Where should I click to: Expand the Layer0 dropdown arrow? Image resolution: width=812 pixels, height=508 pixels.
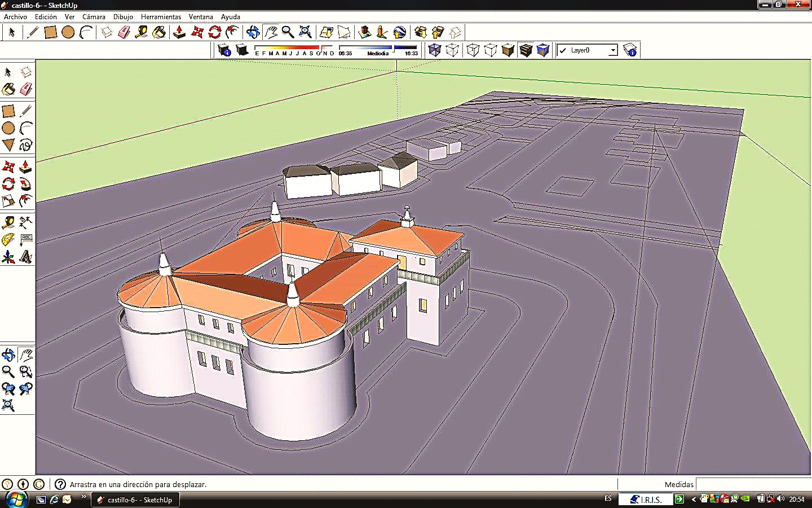[x=612, y=50]
